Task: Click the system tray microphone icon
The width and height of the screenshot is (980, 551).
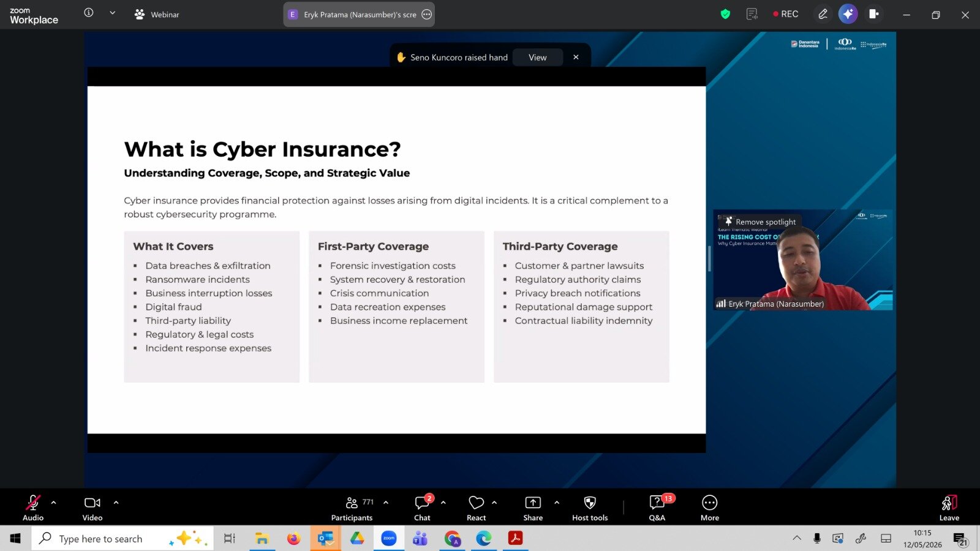Action: click(817, 538)
